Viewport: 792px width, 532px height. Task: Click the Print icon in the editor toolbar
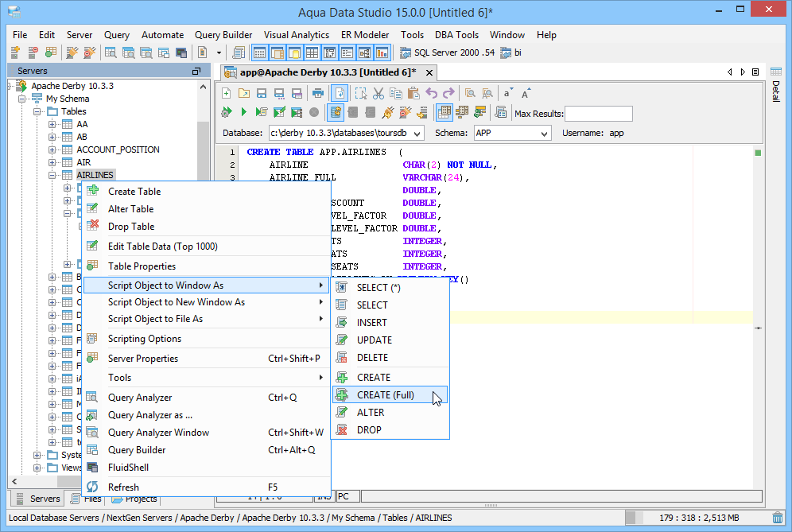318,93
